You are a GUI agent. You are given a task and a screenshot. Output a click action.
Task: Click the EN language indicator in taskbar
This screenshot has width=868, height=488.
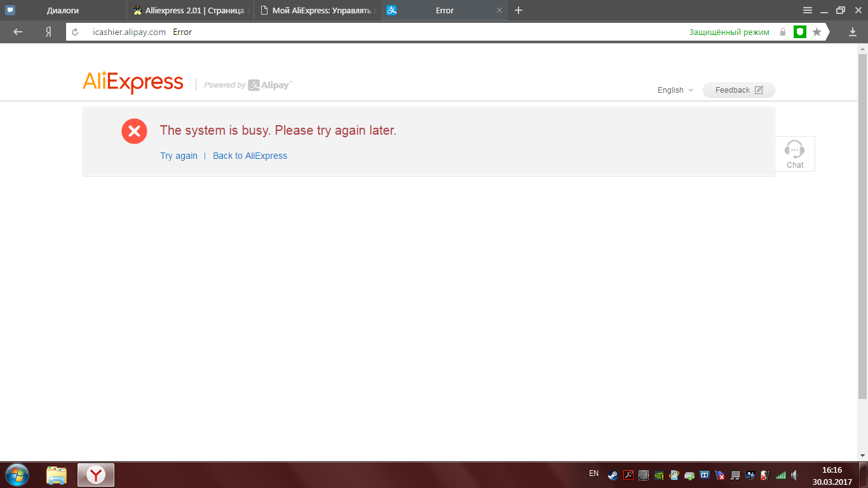594,473
